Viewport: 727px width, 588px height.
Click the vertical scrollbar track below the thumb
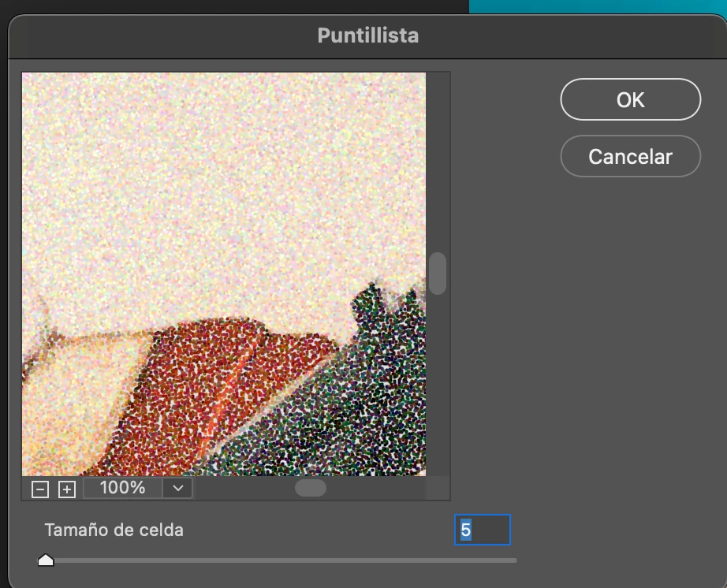click(x=438, y=385)
